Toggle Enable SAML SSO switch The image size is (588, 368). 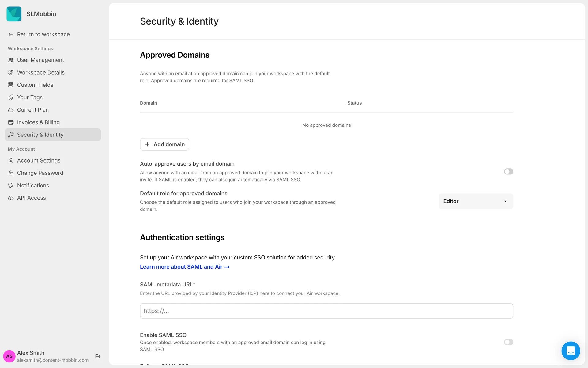[x=508, y=342]
